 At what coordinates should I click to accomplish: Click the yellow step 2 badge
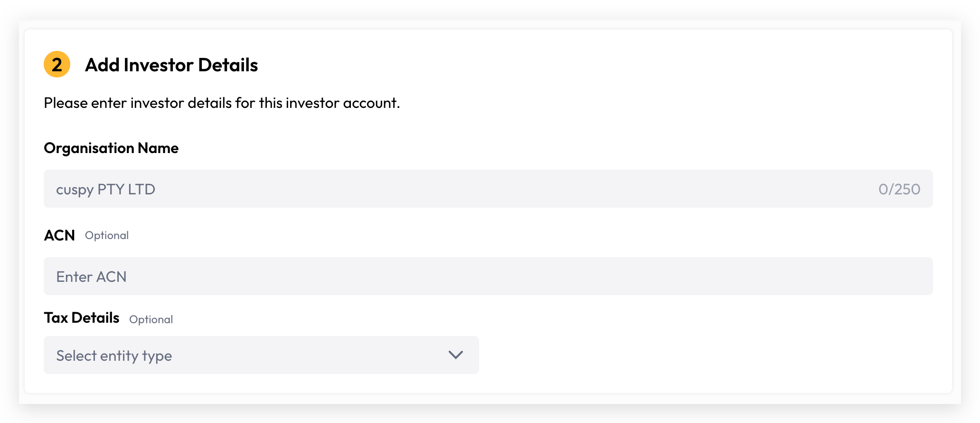click(x=57, y=64)
